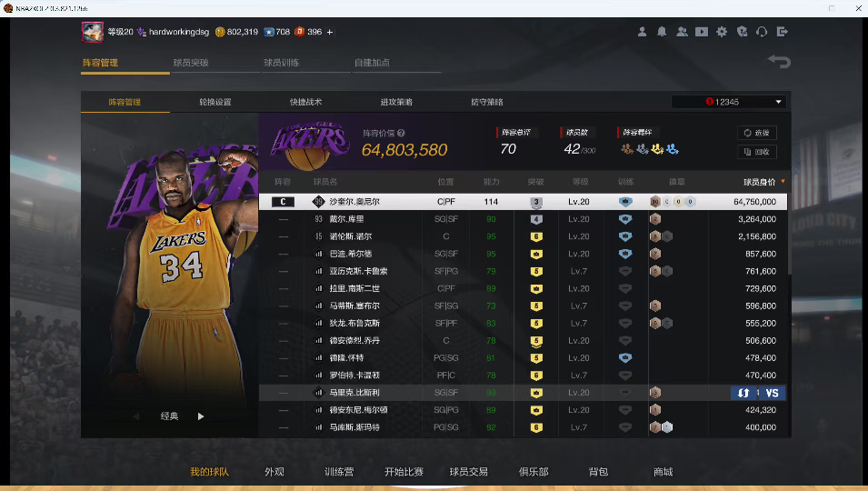Open the notifications bell icon

click(x=662, y=32)
